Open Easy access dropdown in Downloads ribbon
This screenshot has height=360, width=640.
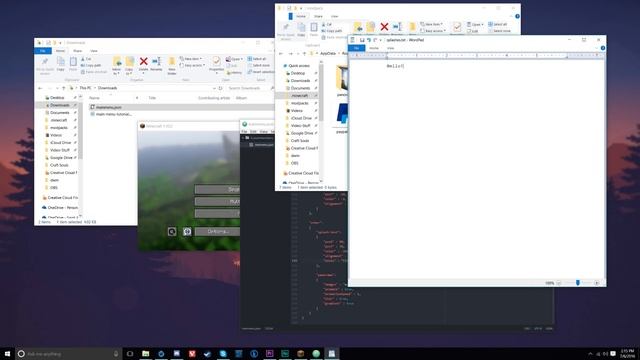tap(193, 65)
